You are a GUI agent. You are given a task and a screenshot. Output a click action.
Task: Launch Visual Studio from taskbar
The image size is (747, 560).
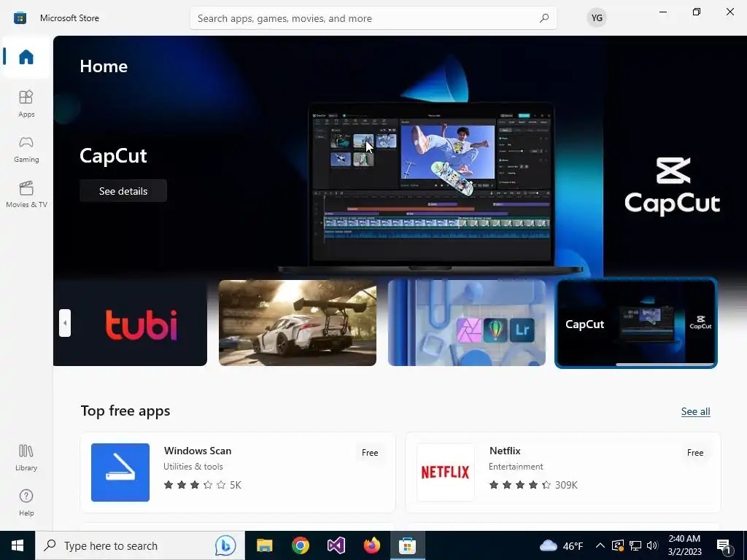pyautogui.click(x=336, y=545)
